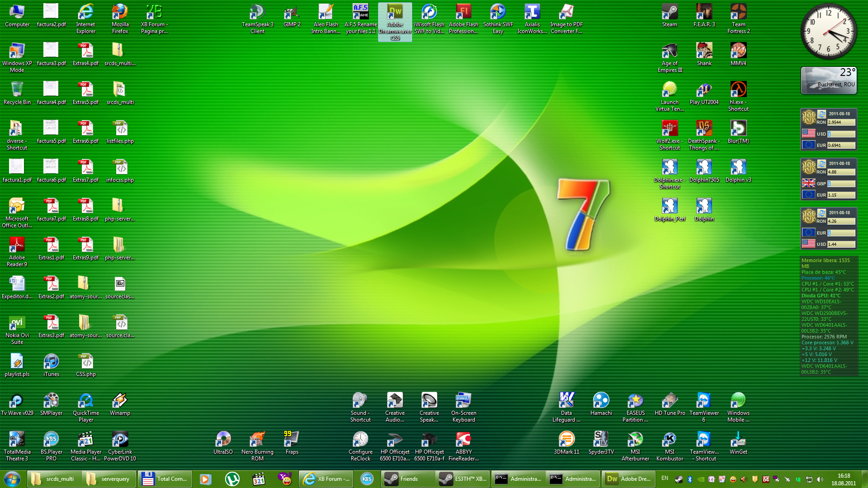Refresh rates in the GBP currency gadget
This screenshot has width=868, height=488.
(821, 164)
